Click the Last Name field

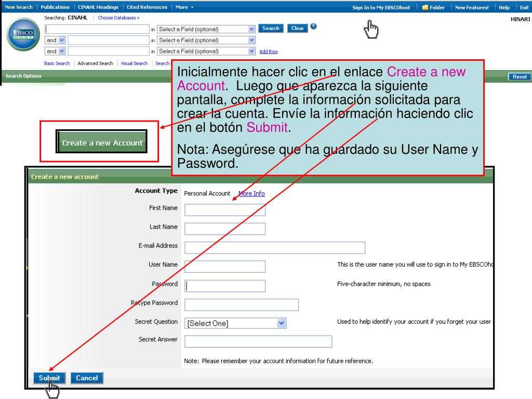(225, 229)
